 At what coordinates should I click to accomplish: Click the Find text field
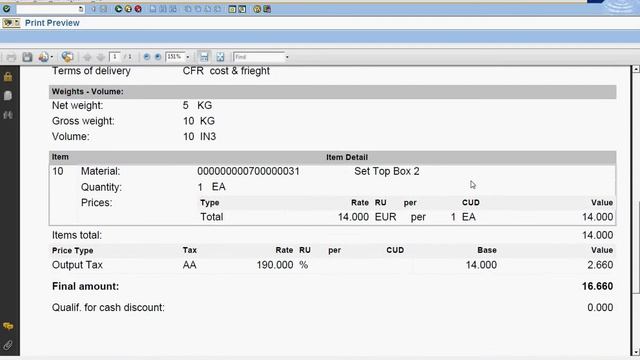[259, 57]
